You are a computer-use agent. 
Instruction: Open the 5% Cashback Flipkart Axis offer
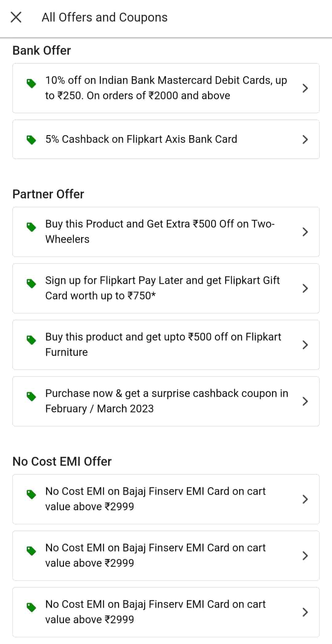[x=141, y=139]
